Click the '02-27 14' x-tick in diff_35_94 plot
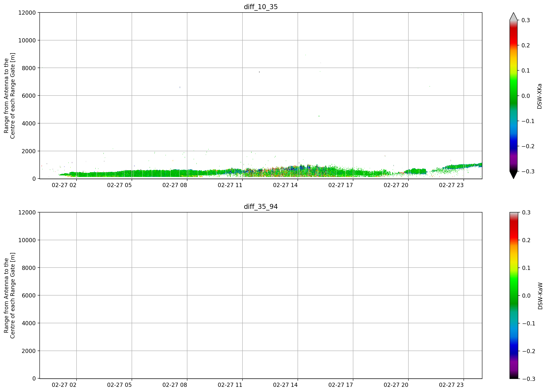The height and width of the screenshot is (392, 547). click(x=285, y=385)
